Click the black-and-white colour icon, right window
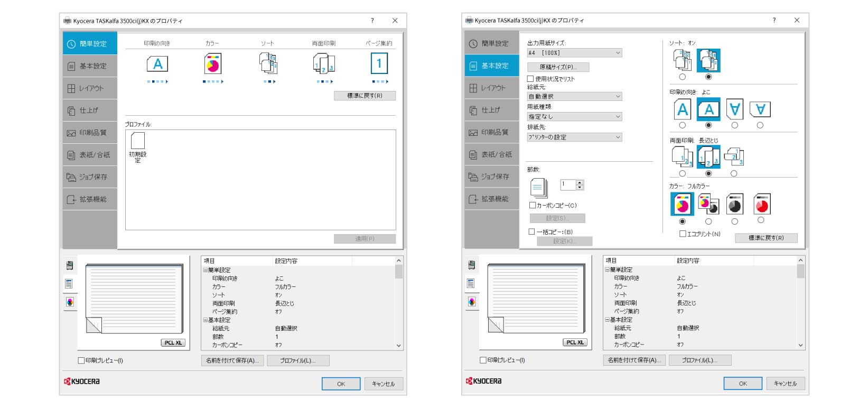 (x=734, y=204)
